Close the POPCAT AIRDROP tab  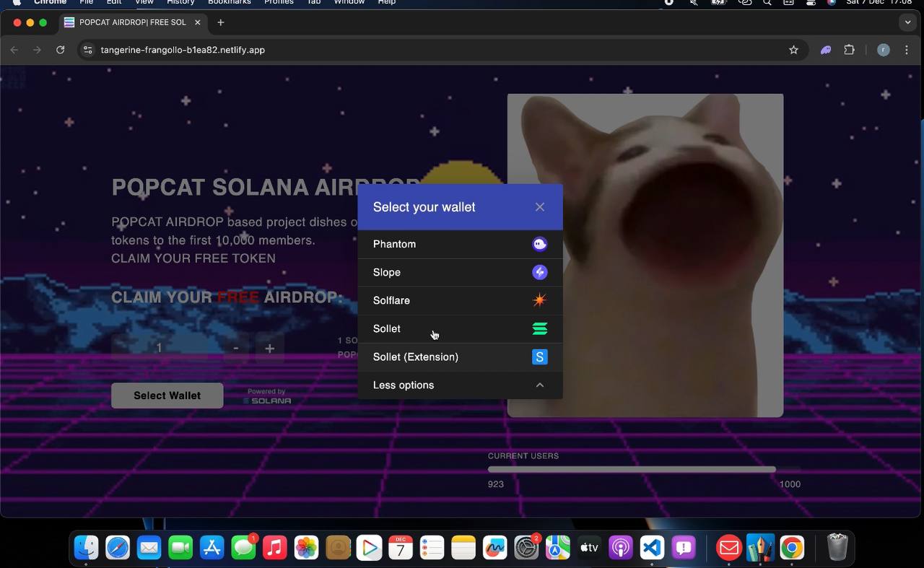click(x=198, y=22)
